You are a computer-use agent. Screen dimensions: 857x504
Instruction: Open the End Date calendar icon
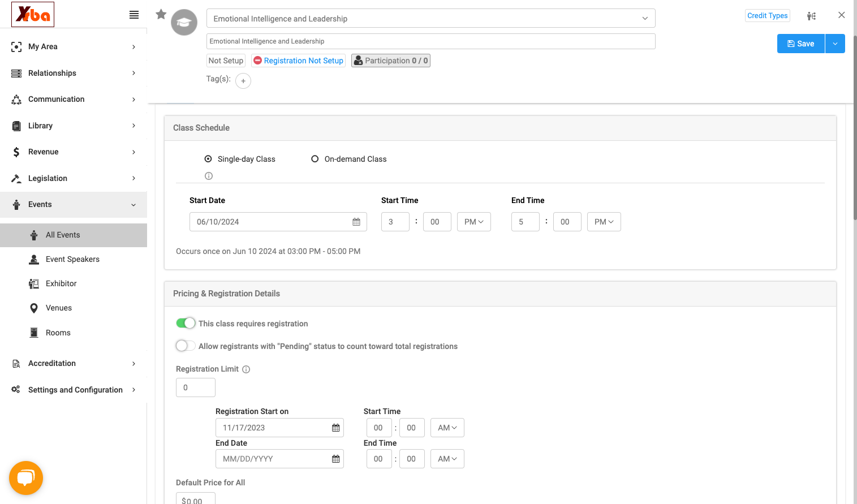[336, 459]
